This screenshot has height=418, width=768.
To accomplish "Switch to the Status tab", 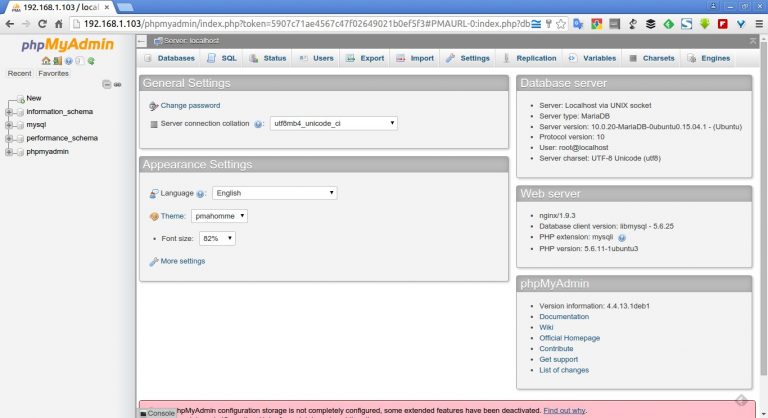I will click(268, 58).
